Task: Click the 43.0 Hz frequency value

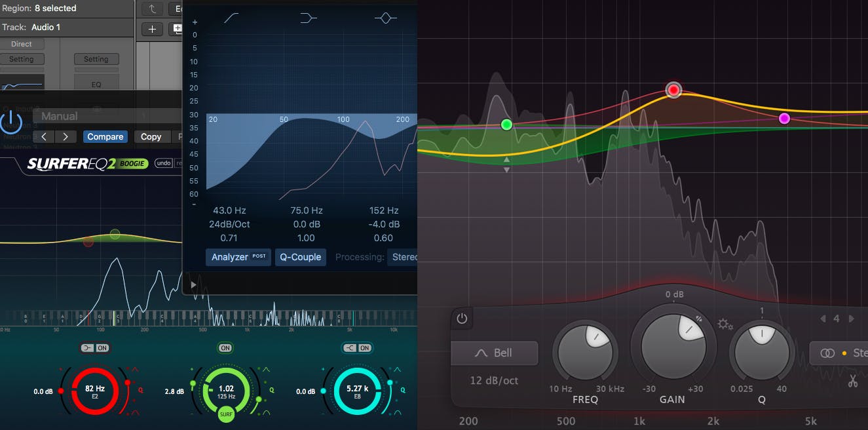Action: click(x=229, y=210)
